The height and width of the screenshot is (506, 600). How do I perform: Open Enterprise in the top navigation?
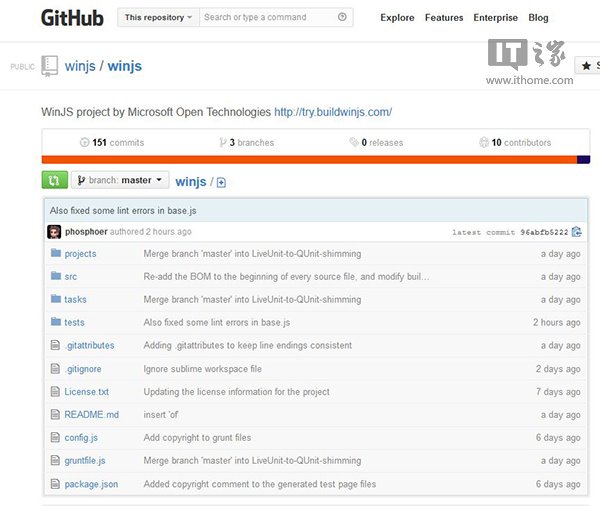[496, 18]
